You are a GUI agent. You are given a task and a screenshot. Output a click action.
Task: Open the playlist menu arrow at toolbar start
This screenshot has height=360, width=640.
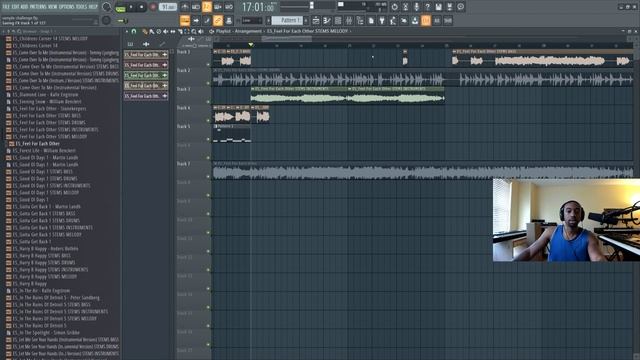click(127, 31)
